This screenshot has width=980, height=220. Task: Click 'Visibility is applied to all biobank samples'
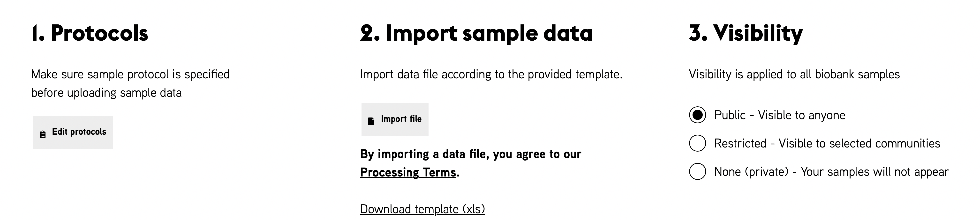pyautogui.click(x=794, y=74)
